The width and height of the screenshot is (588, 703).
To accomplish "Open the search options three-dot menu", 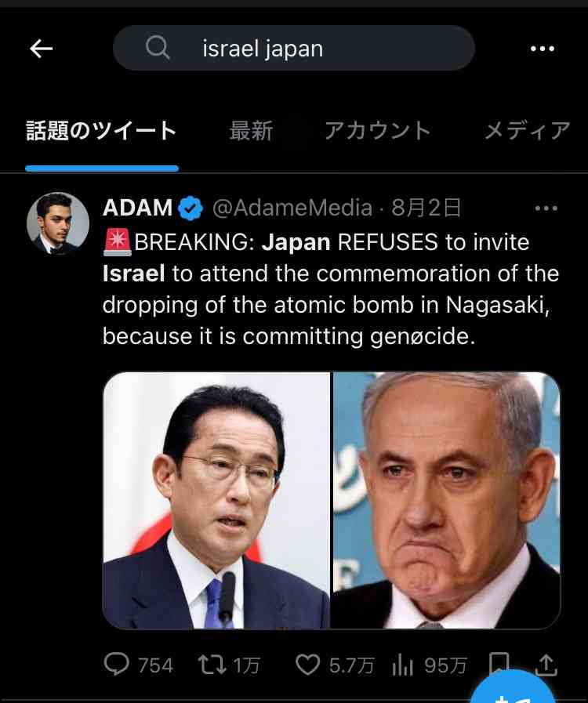I will click(543, 49).
